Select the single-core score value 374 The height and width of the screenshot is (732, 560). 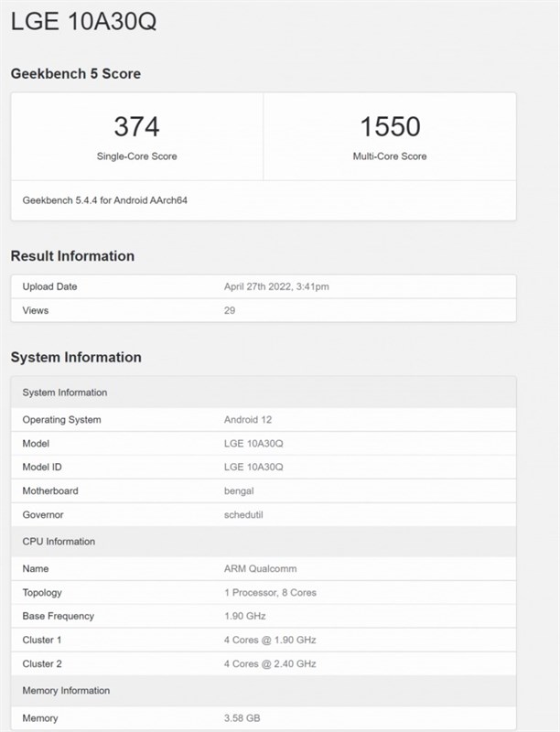click(x=136, y=126)
